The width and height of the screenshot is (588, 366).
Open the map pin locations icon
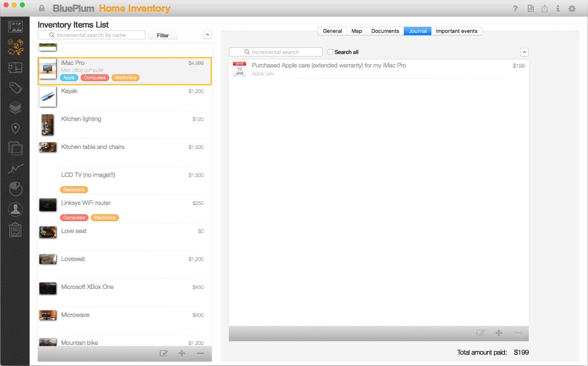[15, 129]
